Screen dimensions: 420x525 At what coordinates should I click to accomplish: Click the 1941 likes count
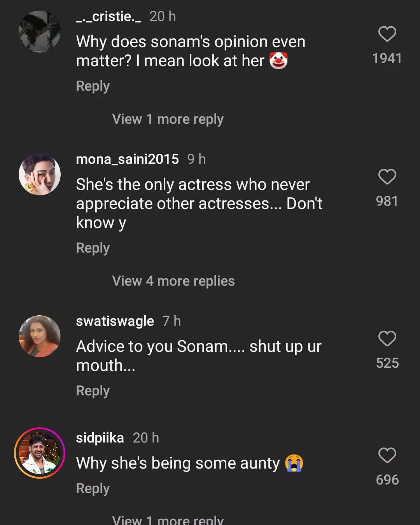point(387,58)
